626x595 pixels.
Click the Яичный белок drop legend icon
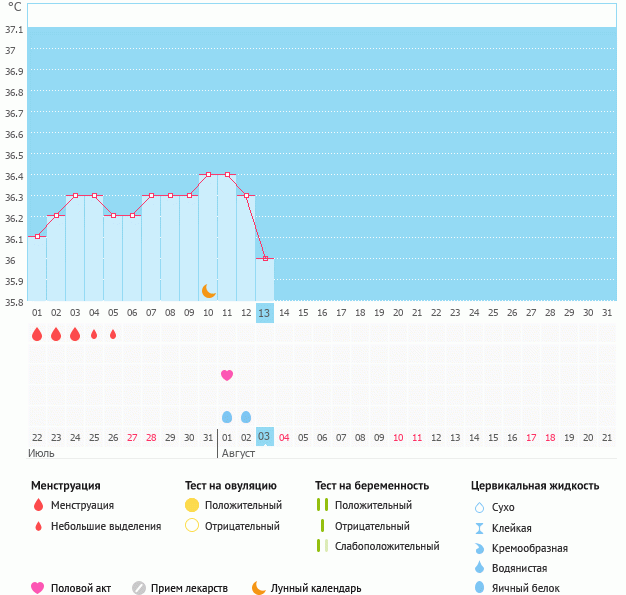[x=480, y=588]
